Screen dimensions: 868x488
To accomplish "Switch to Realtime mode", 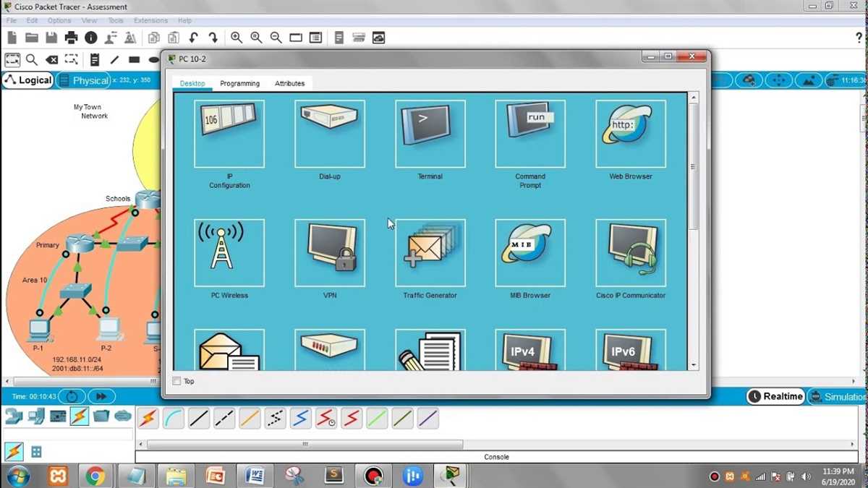I will pos(775,396).
